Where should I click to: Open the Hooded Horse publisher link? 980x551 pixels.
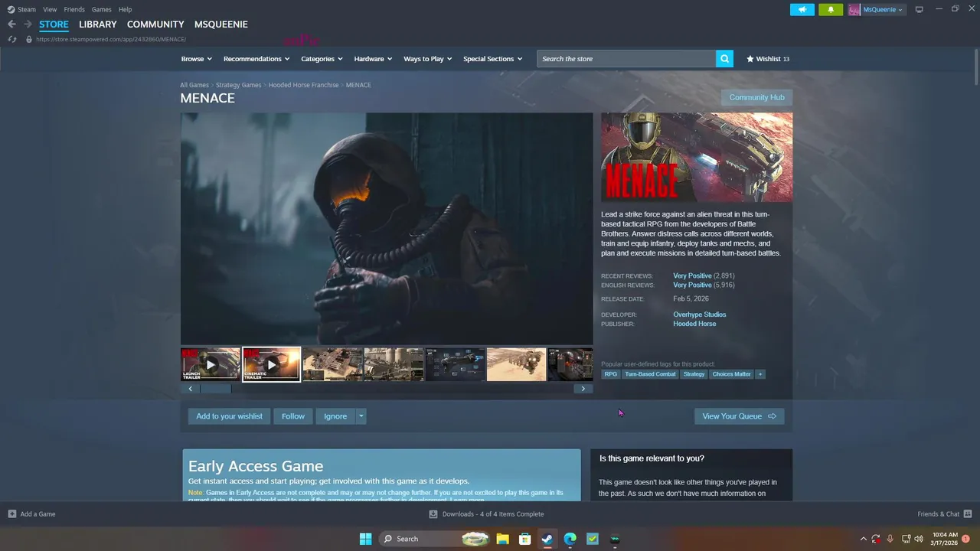(694, 324)
